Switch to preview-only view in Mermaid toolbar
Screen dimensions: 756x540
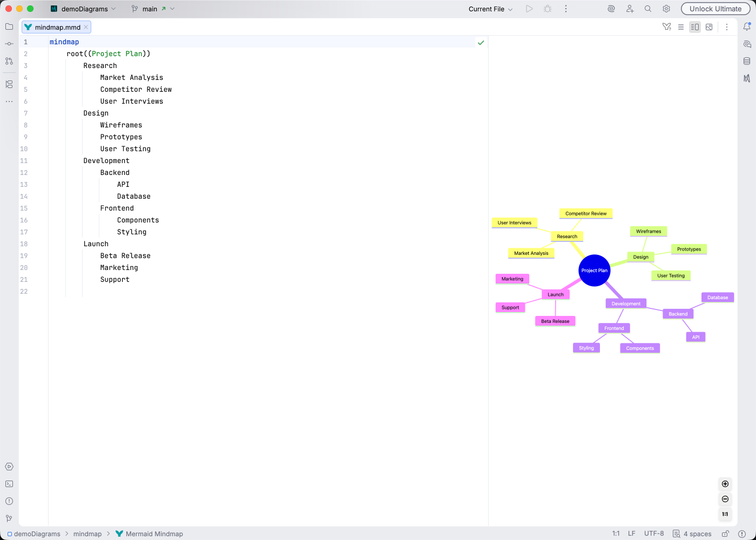709,26
